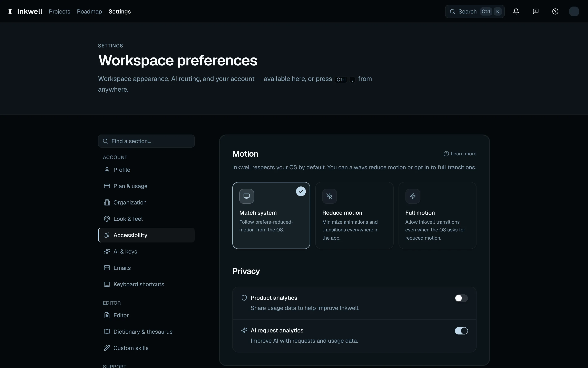Image resolution: width=588 pixels, height=368 pixels.
Task: Click the Learn more link
Action: click(460, 154)
